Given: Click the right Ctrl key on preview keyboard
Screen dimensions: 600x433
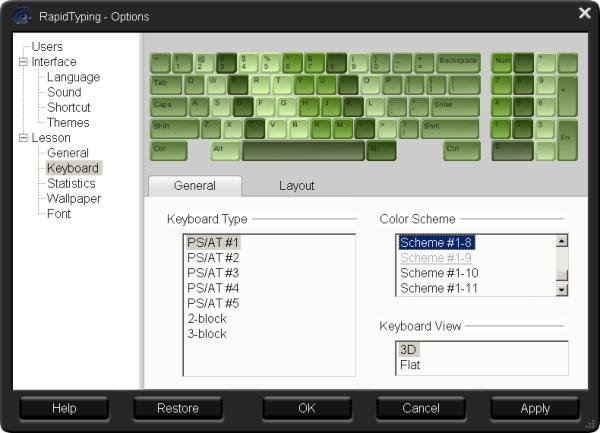Looking at the screenshot, I should 463,151.
